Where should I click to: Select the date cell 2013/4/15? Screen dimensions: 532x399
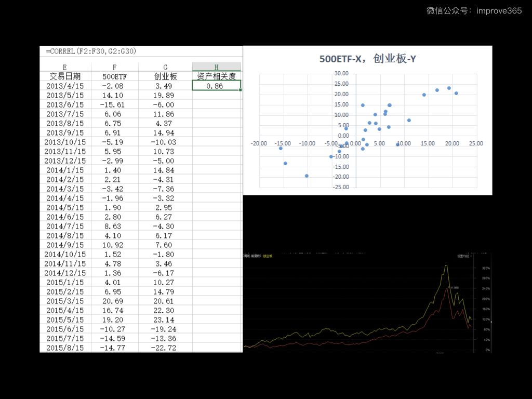64,86
